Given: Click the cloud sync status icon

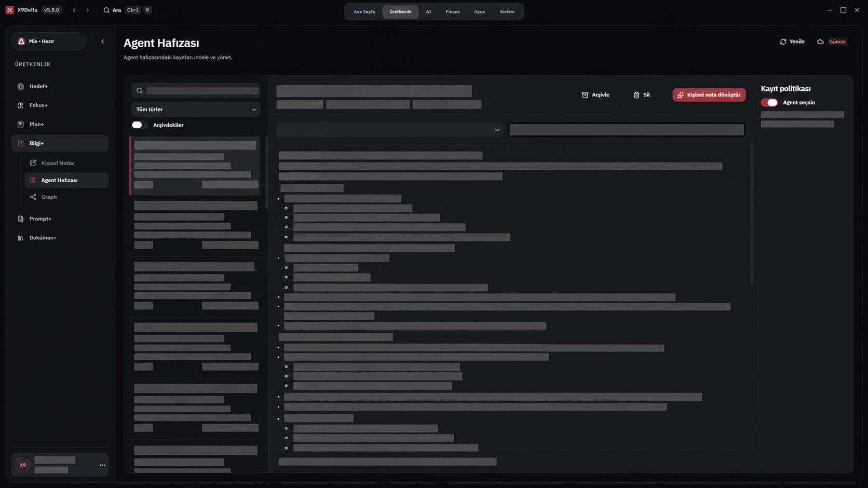Looking at the screenshot, I should click(821, 42).
